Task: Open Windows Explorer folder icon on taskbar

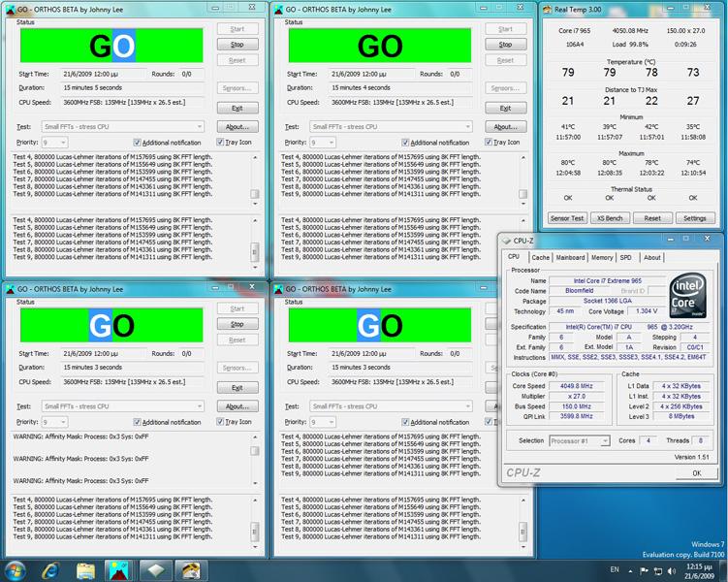Action: (85, 571)
